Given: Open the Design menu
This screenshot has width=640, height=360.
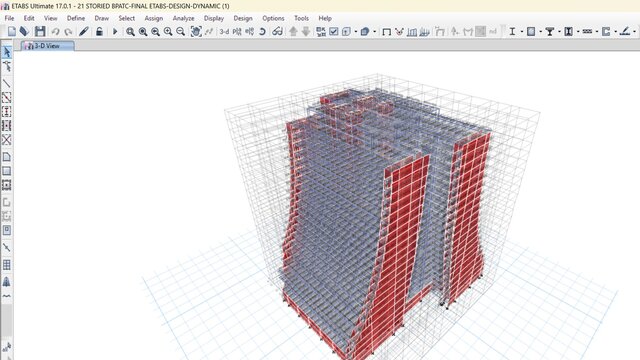Looking at the screenshot, I should coord(243,18).
